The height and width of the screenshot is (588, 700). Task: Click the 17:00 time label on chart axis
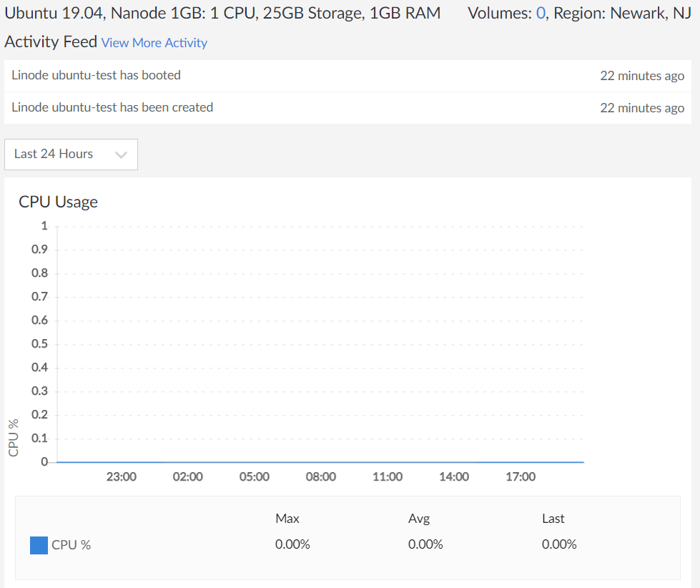coord(521,477)
